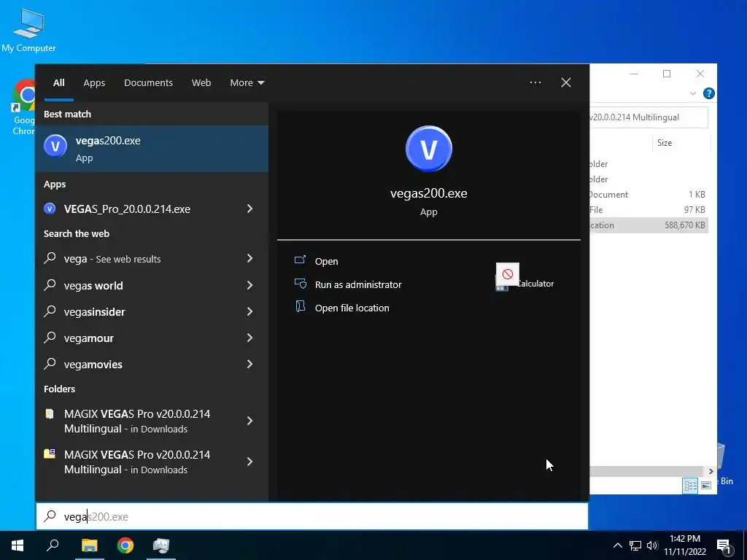Click Explorer horizontal scrollbar right arrow
Viewport: 747px width, 560px height.
point(711,472)
